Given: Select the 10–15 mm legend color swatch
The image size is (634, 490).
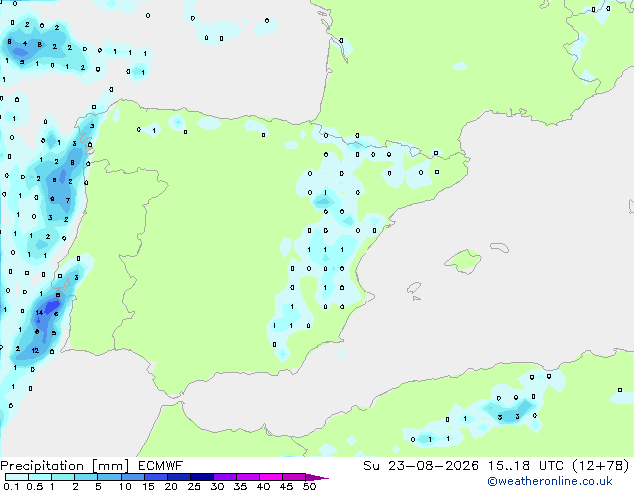Looking at the screenshot, I should point(132,477).
